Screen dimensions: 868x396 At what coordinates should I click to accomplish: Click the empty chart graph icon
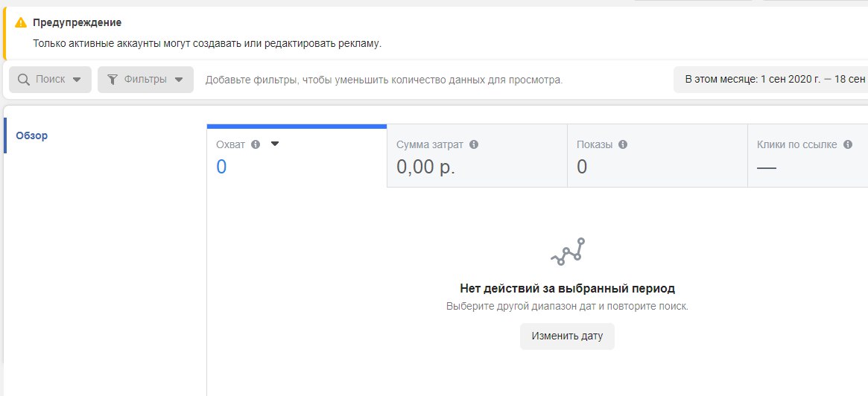click(568, 251)
